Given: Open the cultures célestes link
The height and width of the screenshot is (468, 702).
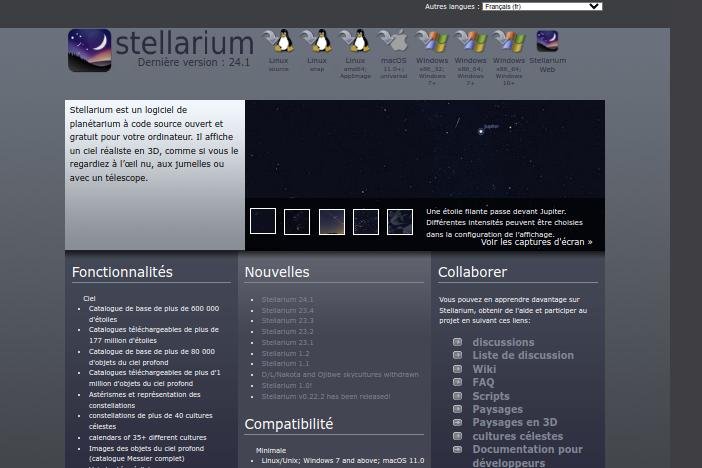Looking at the screenshot, I should [x=518, y=436].
